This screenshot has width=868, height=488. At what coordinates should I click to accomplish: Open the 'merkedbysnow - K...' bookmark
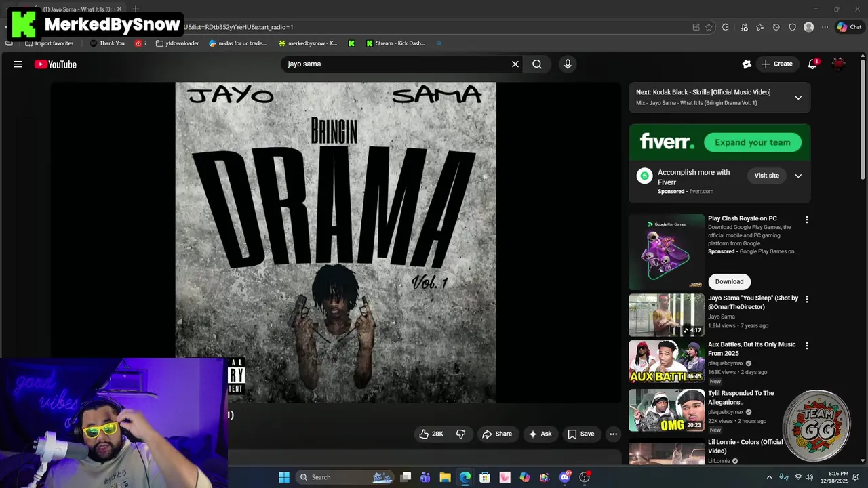[308, 43]
